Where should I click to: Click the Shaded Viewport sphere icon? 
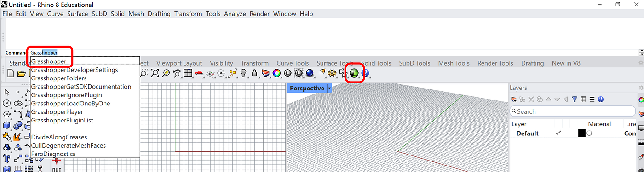(287, 73)
